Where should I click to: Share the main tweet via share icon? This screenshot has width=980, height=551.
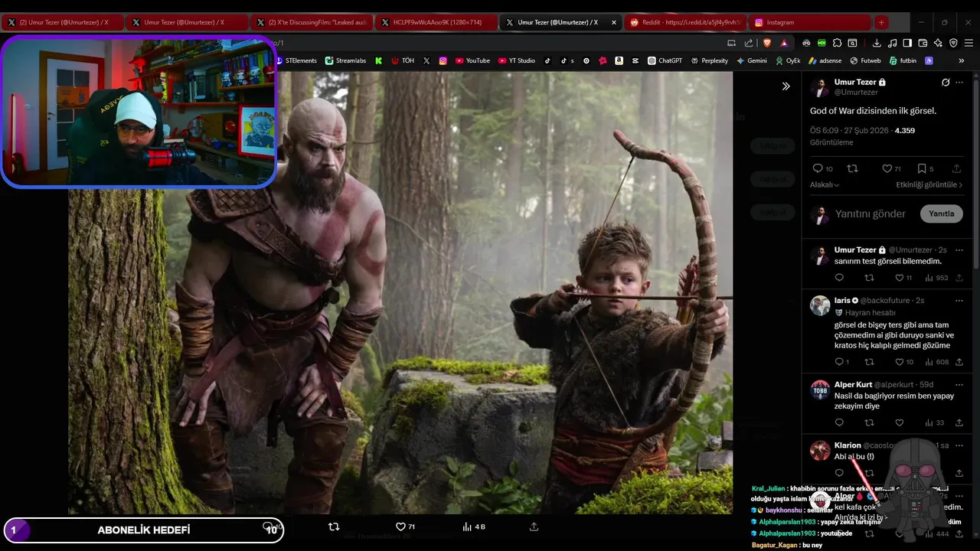956,168
